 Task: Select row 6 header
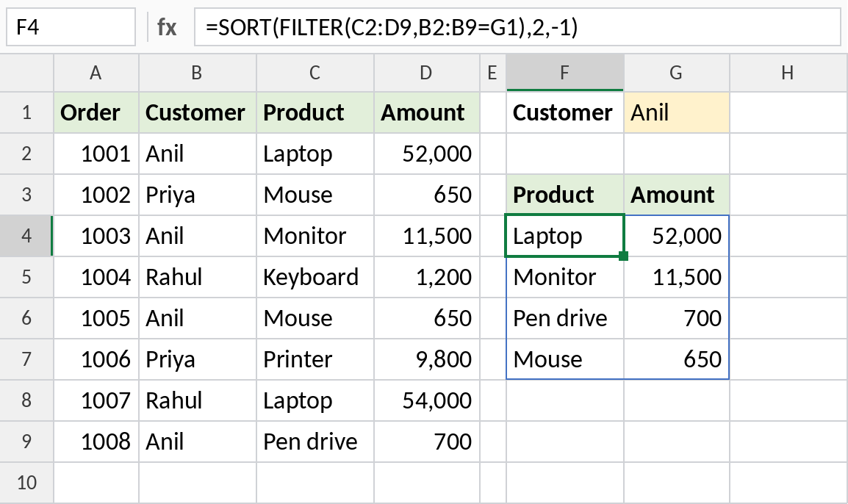pos(26,318)
